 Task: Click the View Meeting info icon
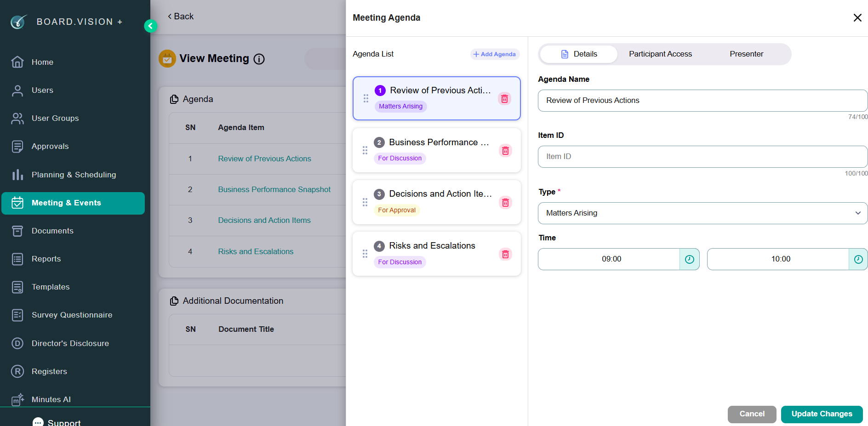tap(259, 59)
